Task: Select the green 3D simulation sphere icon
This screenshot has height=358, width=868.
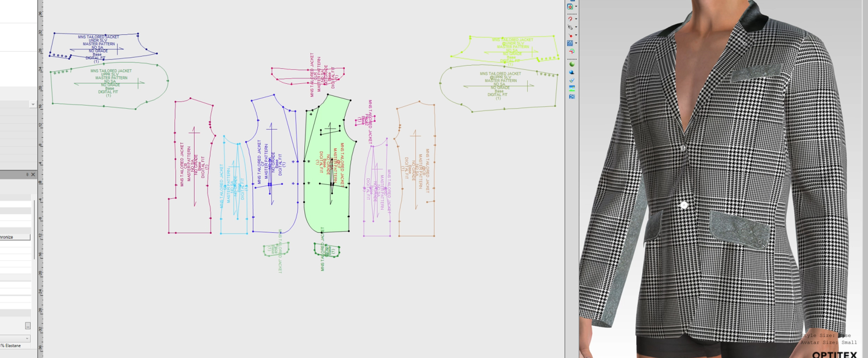Action: point(571,64)
